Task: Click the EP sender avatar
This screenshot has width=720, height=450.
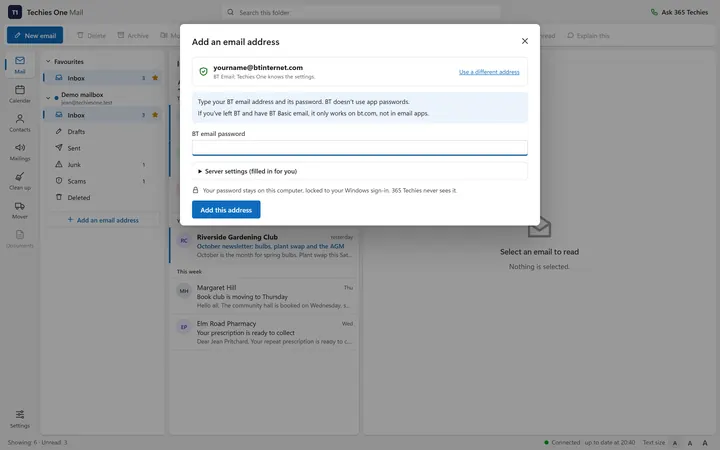Action: (184, 327)
